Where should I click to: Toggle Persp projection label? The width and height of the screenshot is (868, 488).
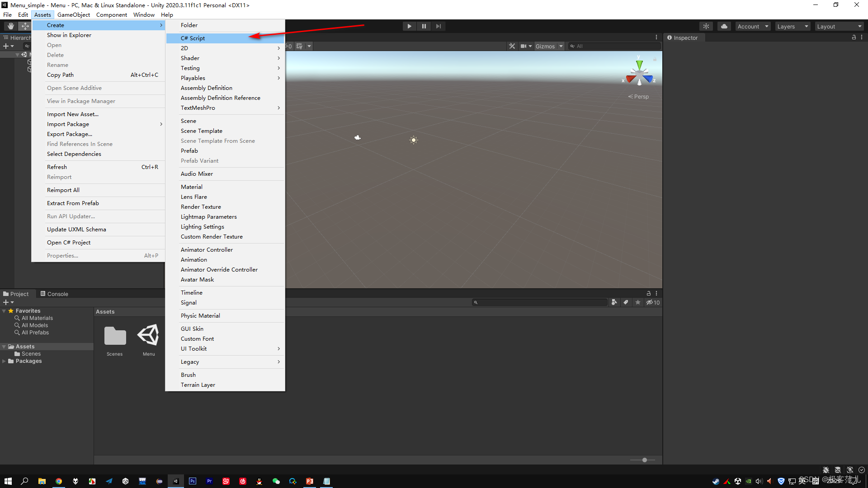coord(638,97)
